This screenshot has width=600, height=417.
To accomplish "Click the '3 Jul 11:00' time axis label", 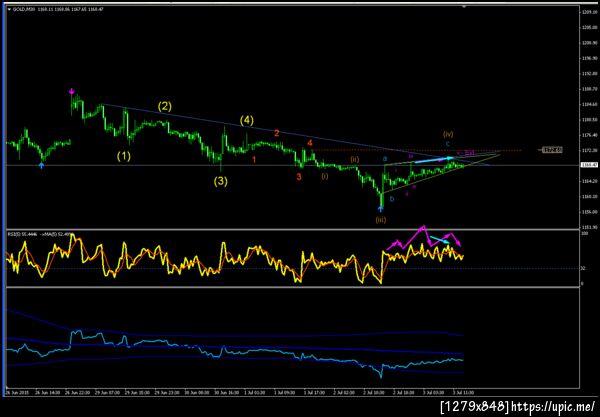I will [x=463, y=393].
